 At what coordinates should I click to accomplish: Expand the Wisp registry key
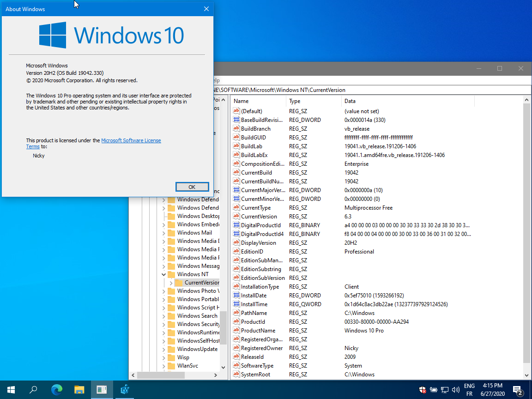point(164,357)
